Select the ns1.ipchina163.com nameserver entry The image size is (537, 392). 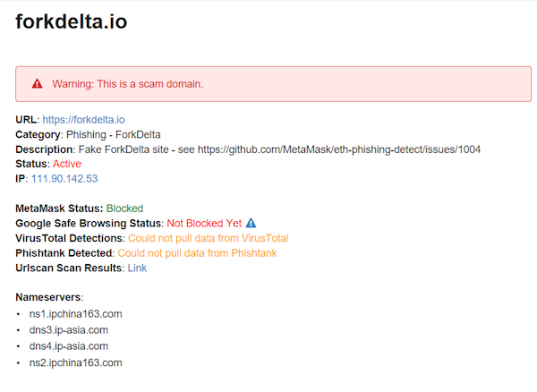[x=75, y=313]
